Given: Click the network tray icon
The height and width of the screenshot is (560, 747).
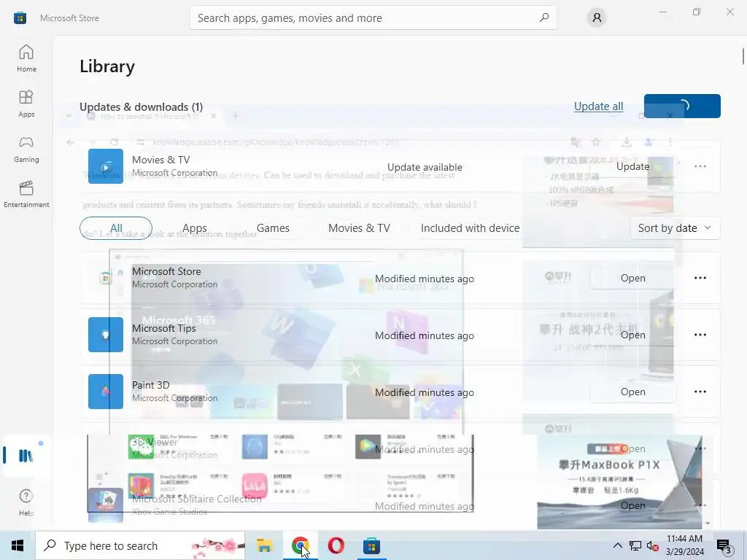Looking at the screenshot, I should (x=635, y=546).
